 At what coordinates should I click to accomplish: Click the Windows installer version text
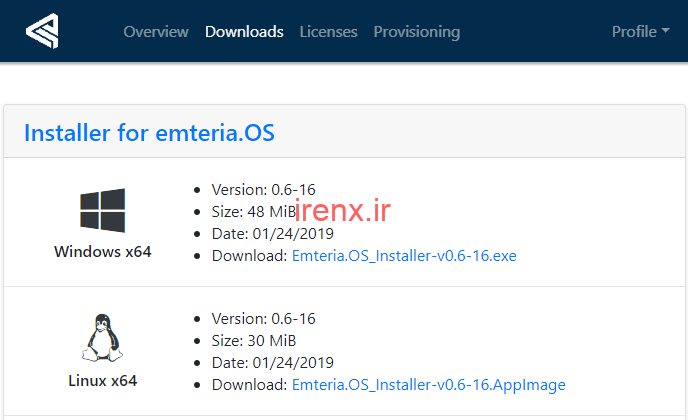(x=263, y=189)
